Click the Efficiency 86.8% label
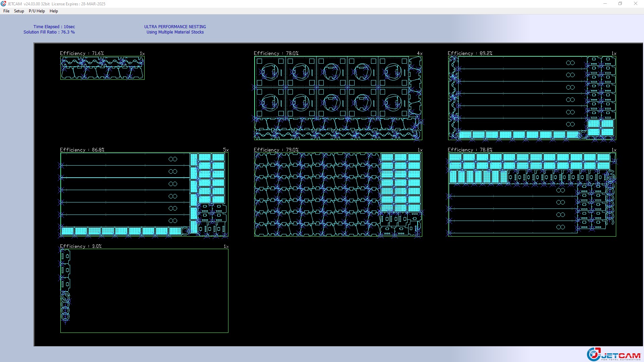Viewport: 644px width, 362px height. pos(82,150)
